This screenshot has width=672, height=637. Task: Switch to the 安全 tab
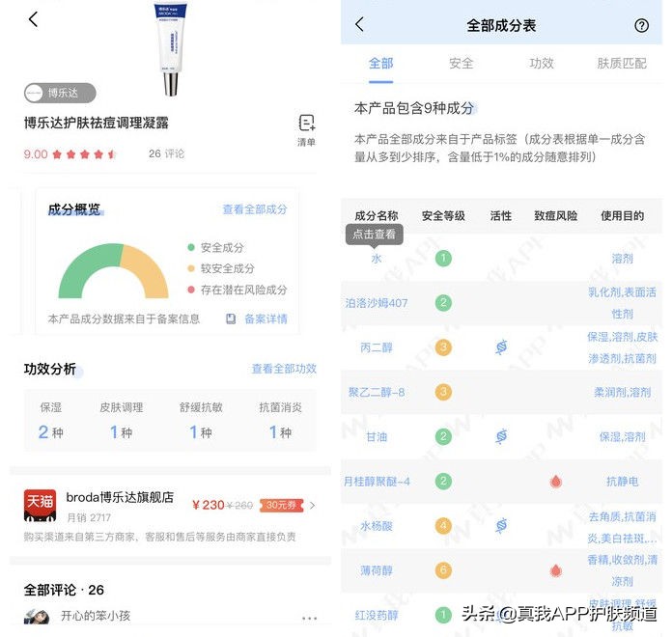[462, 64]
